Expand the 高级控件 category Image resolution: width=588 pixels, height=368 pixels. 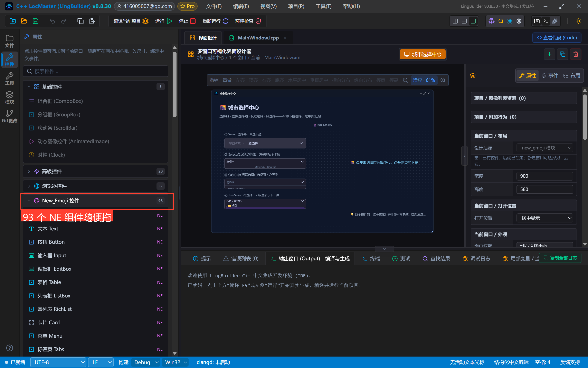pyautogui.click(x=96, y=171)
